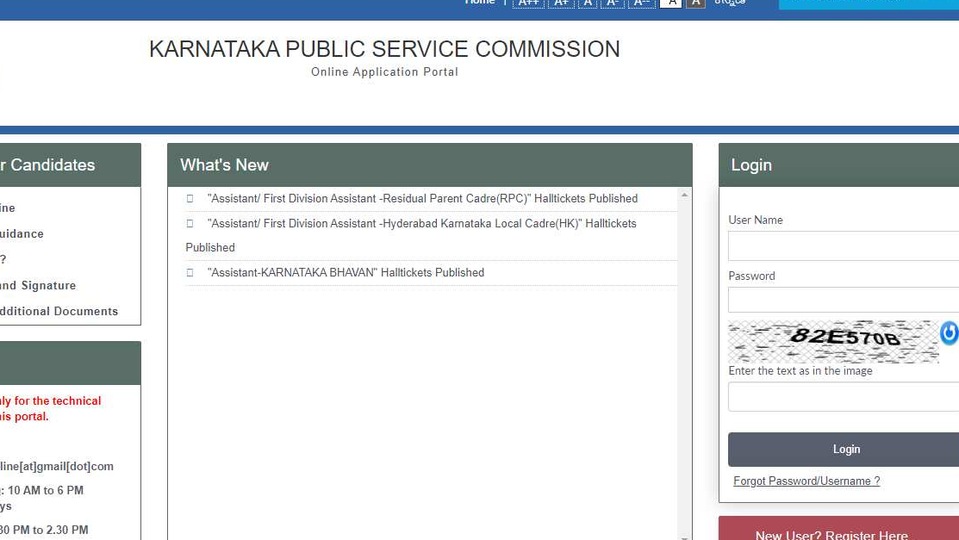Open Residual Parent Cadre(RPC) halltickets notice
The height and width of the screenshot is (540, 959).
[423, 199]
